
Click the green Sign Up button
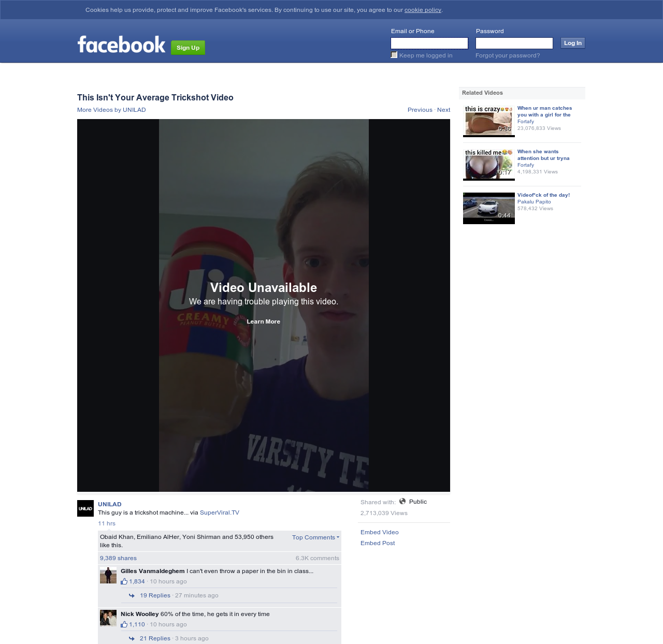coord(188,48)
